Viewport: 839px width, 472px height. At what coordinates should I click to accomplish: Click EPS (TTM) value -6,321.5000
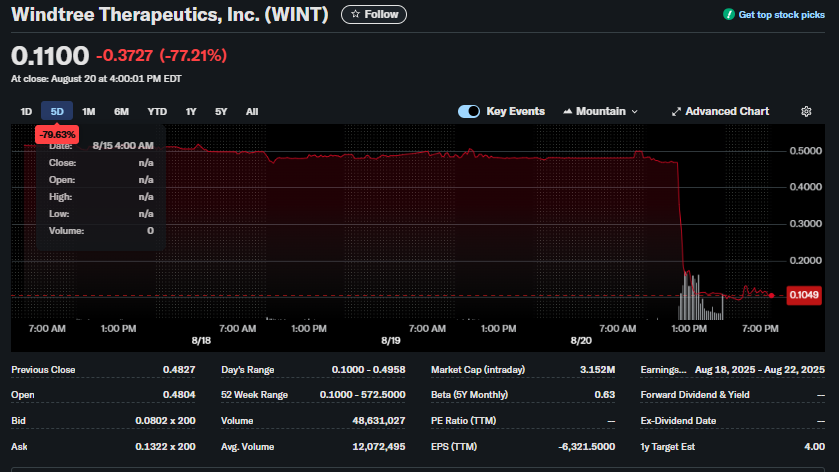tap(586, 446)
